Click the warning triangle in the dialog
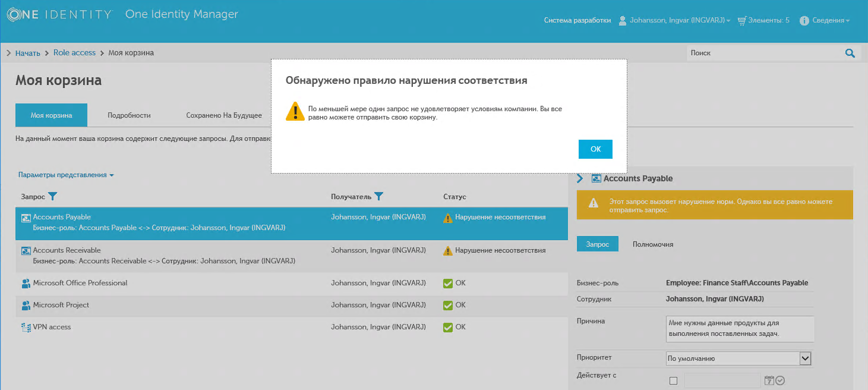Screen dimensions: 868x390 295,112
